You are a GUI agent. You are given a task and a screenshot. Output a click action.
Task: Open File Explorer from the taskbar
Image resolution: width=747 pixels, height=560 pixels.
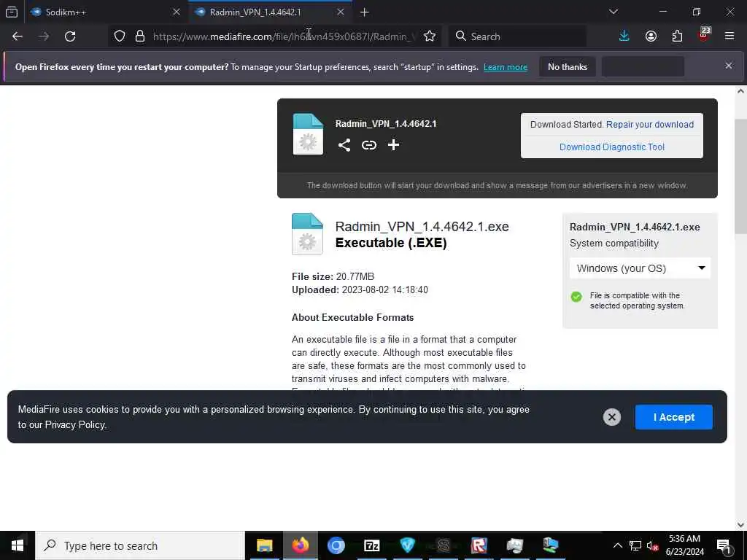pos(264,545)
